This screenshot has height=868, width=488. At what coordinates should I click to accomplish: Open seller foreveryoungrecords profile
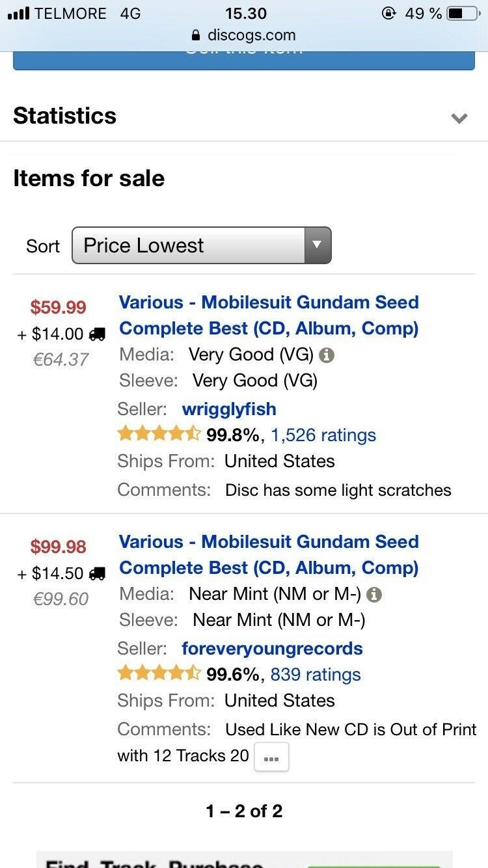click(x=272, y=649)
